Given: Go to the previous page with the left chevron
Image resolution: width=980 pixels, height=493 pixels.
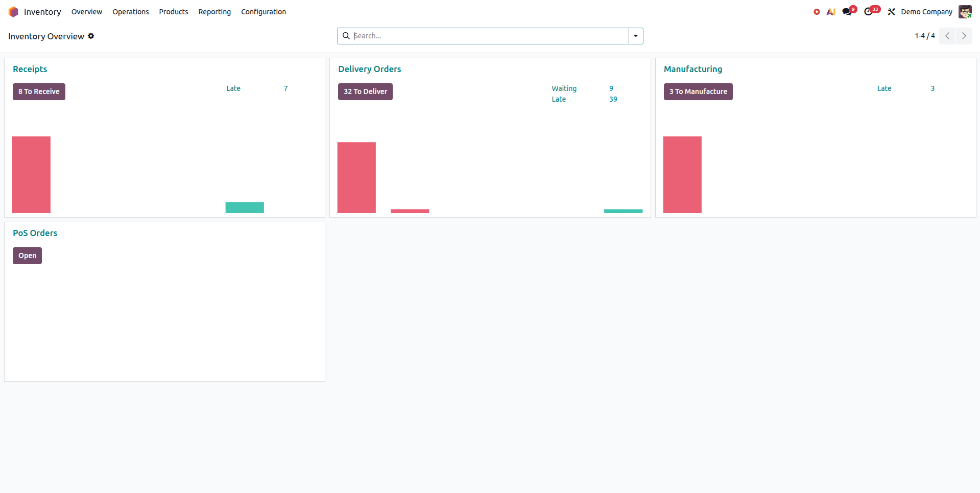Looking at the screenshot, I should point(947,36).
